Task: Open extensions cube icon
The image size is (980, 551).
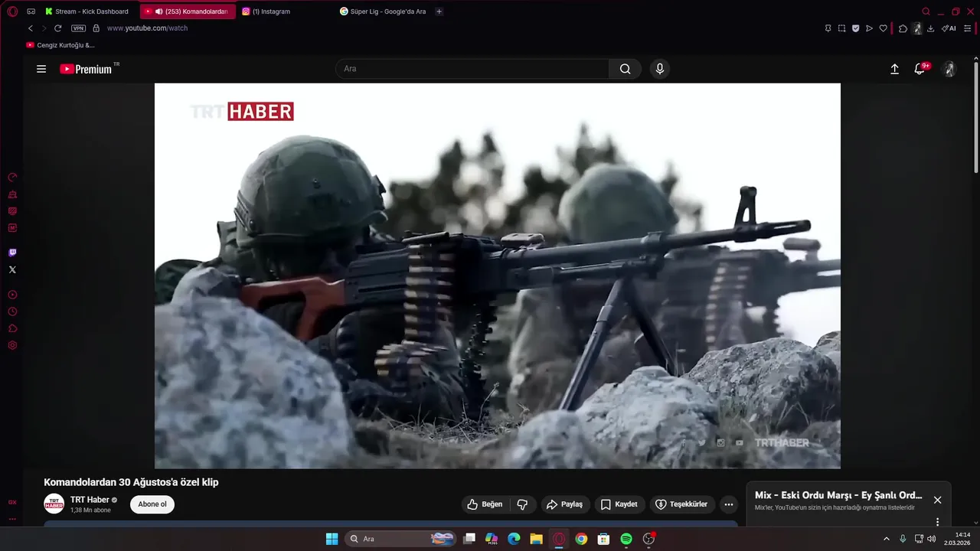Action: pos(903,28)
